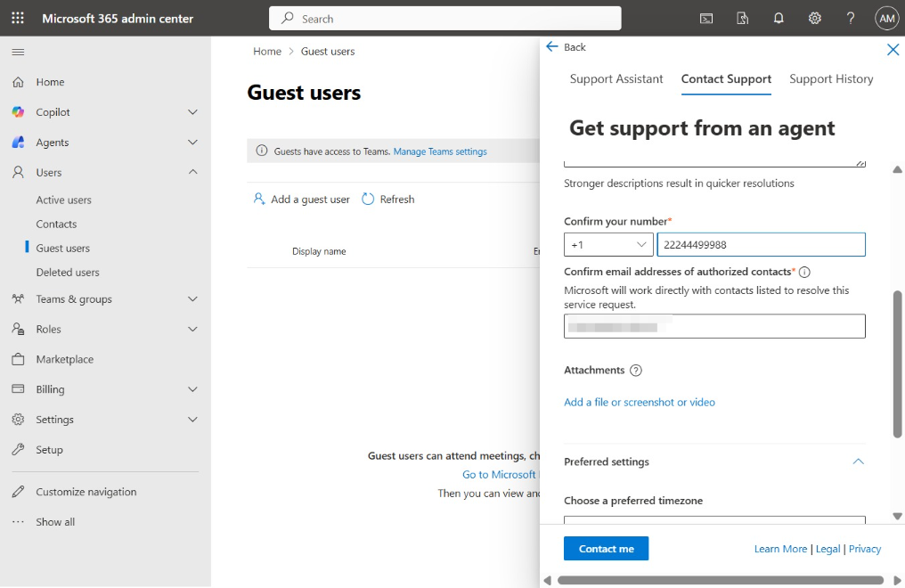Click the Go to Microsoft link
This screenshot has height=588, width=905.
(499, 474)
